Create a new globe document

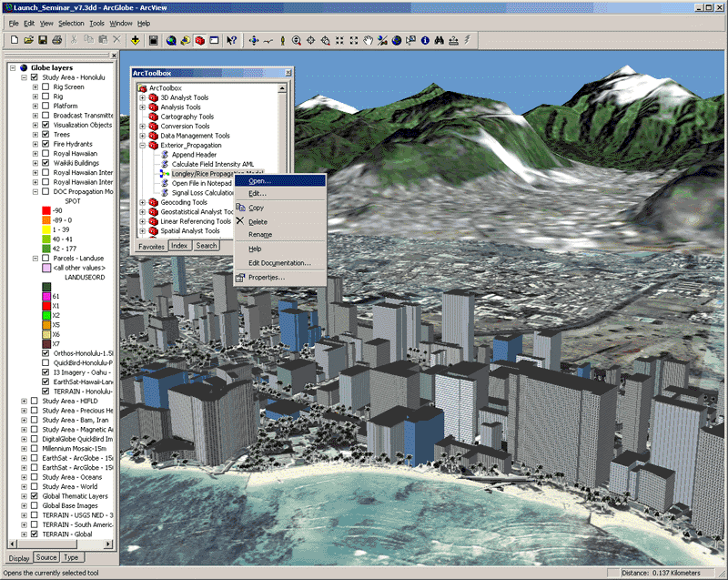point(15,40)
